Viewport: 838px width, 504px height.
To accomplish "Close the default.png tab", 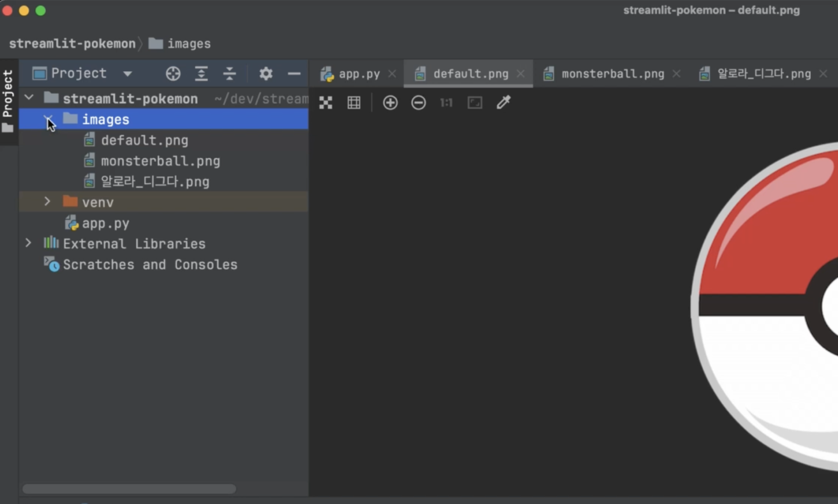I will [520, 74].
